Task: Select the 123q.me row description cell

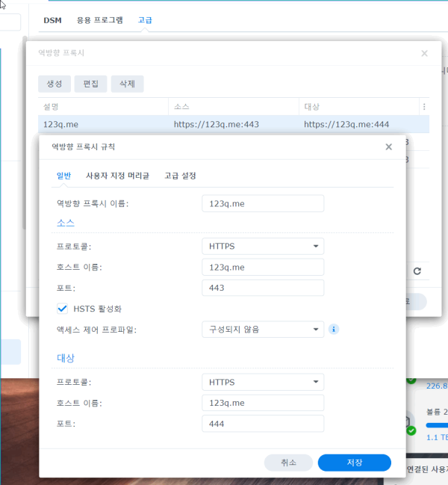Action: tap(103, 124)
